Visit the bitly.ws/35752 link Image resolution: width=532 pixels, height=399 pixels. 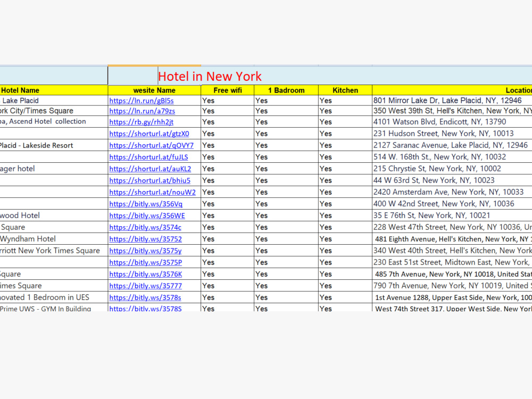[x=146, y=239]
